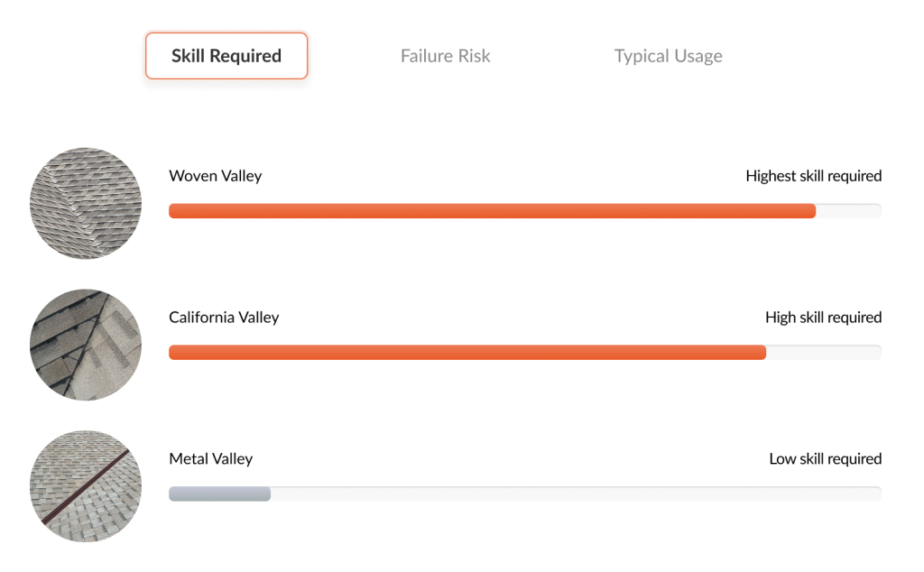924x572 pixels.
Task: Select the Metal Valley roof image
Action: (x=86, y=486)
